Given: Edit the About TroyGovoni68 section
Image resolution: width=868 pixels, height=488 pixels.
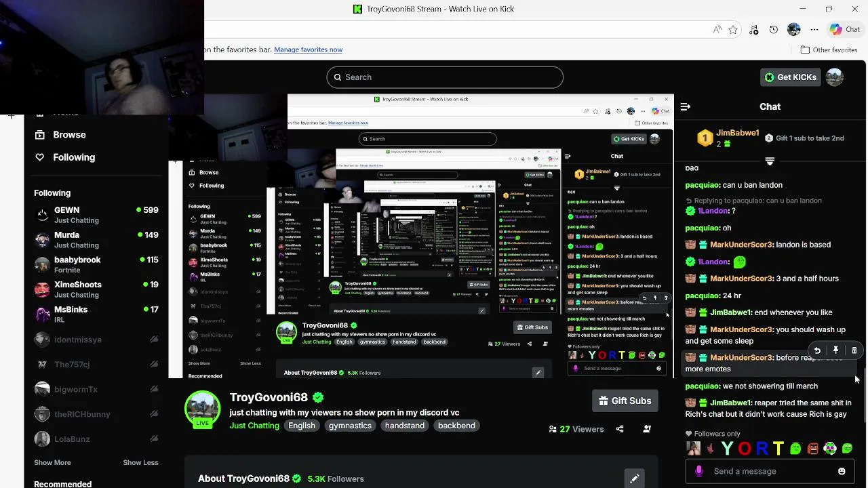Looking at the screenshot, I should pos(634,479).
